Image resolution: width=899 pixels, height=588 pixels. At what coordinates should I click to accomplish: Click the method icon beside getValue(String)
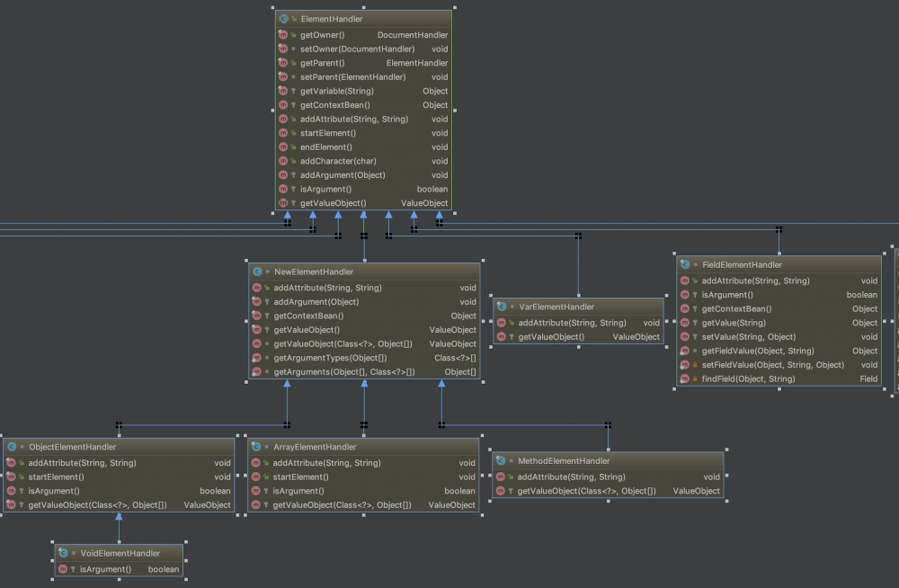tap(685, 323)
